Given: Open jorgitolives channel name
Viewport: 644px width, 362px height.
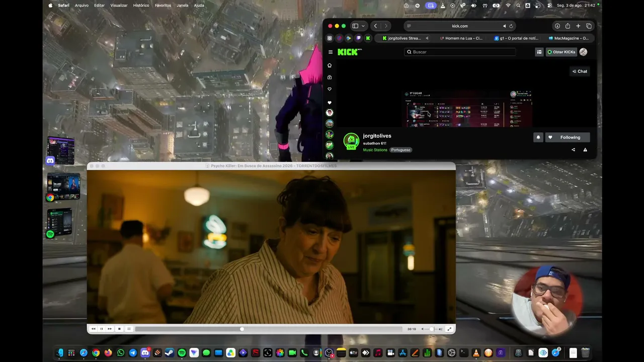Looking at the screenshot, I should pyautogui.click(x=377, y=136).
